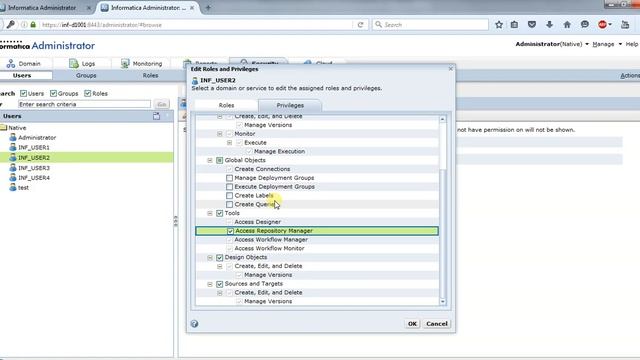Toggle the Design Objects checkbox

pos(220,258)
